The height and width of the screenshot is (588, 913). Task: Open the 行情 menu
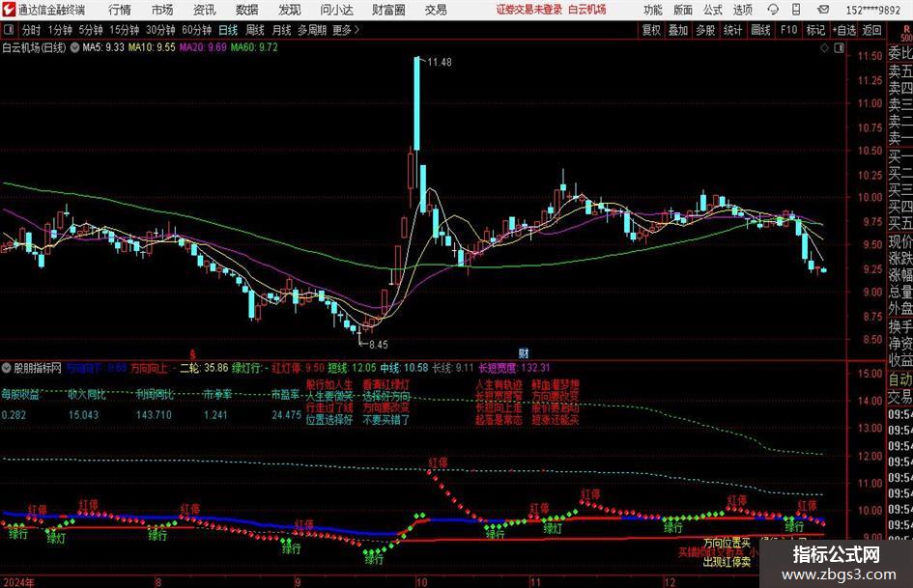point(120,10)
